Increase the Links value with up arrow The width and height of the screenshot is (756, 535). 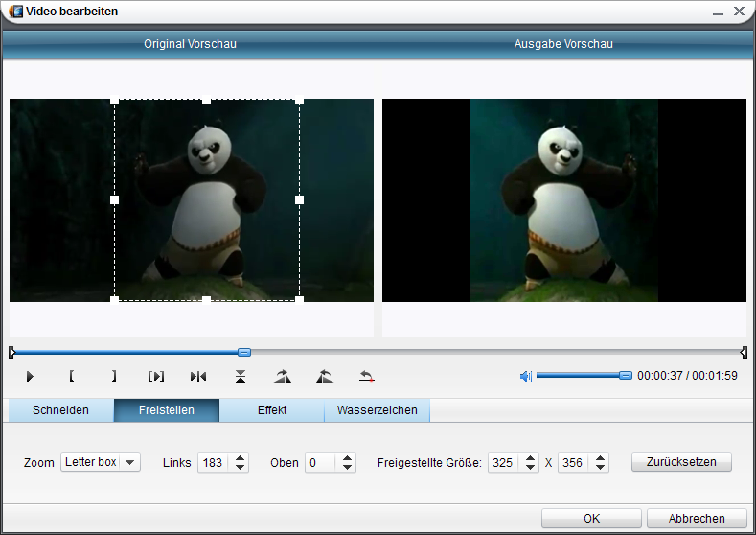(x=240, y=457)
